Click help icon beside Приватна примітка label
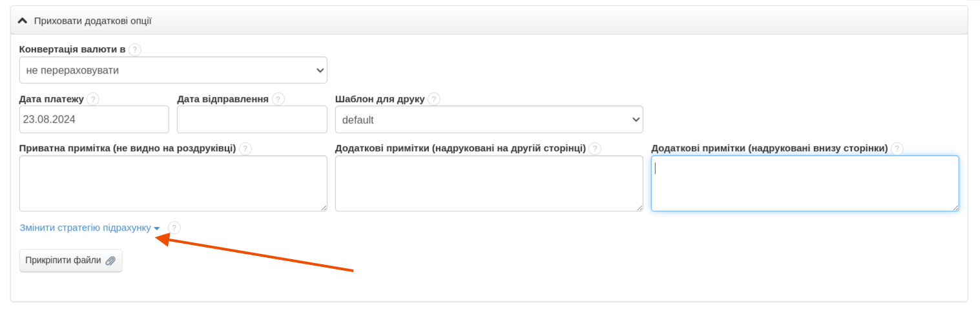 [x=245, y=149]
